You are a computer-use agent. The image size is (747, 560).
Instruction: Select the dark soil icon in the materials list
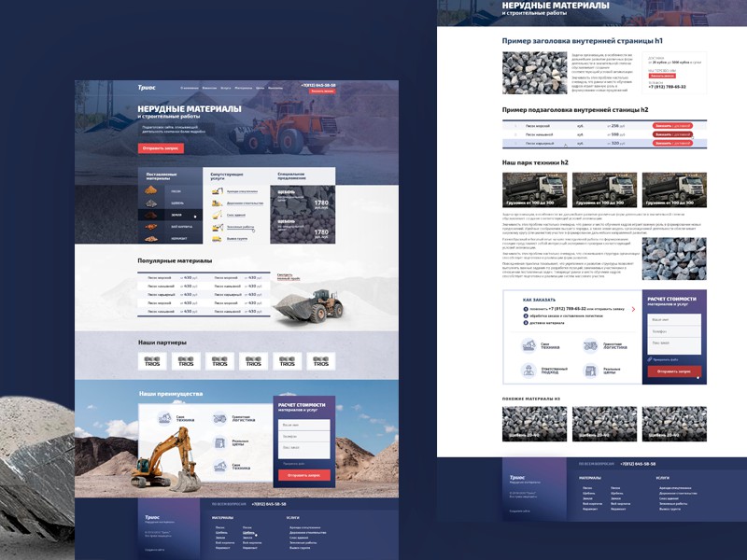150,215
